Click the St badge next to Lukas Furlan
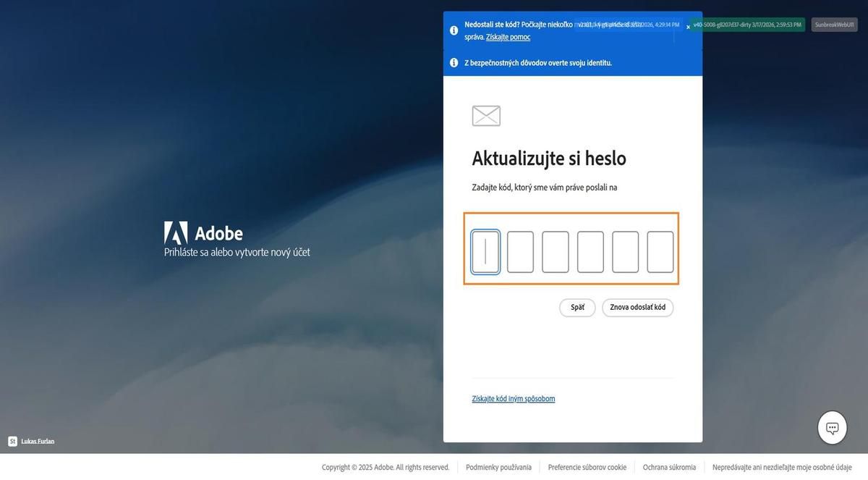This screenshot has width=868, height=480. click(x=12, y=440)
